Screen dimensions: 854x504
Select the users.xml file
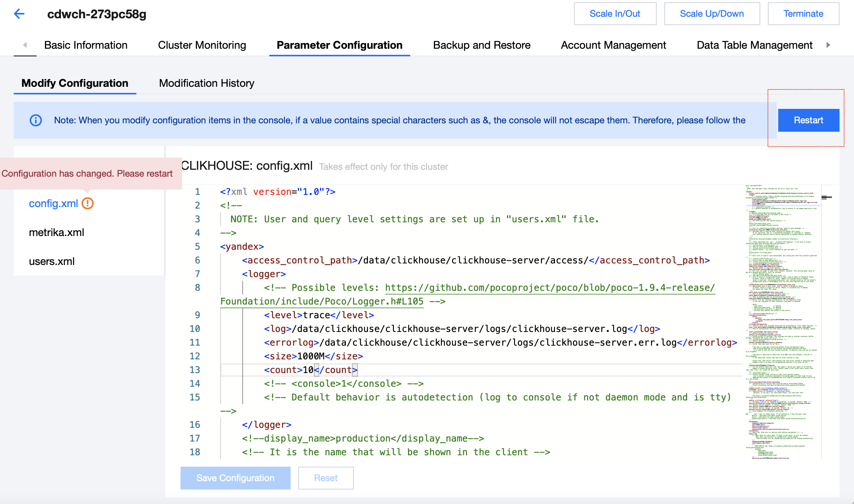tap(52, 262)
